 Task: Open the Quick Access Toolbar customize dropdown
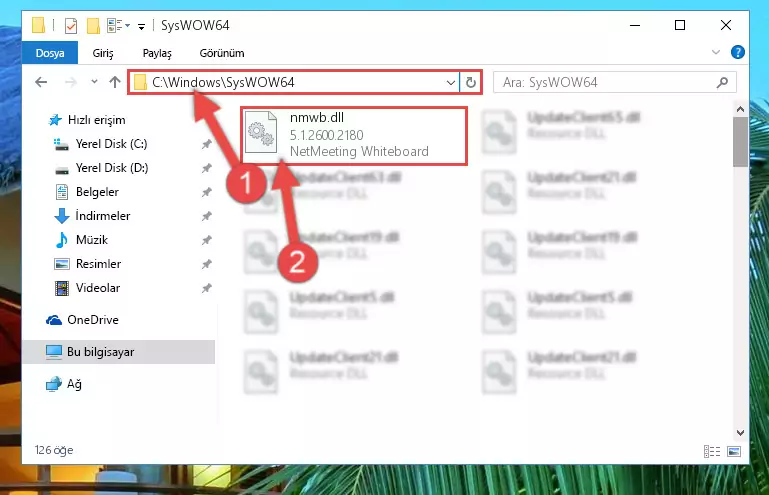click(x=141, y=26)
